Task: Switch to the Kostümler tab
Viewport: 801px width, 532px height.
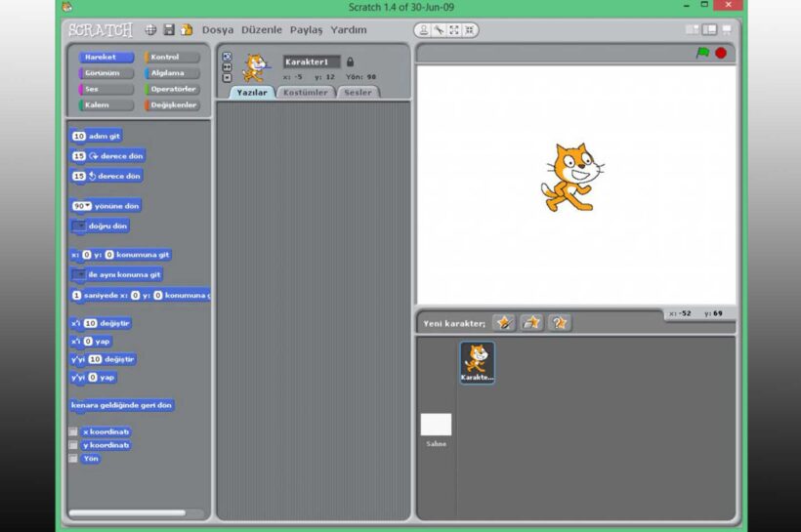Action: pyautogui.click(x=306, y=92)
